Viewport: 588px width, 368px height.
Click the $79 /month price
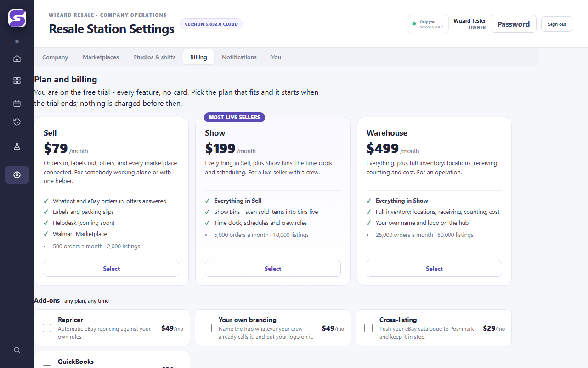tap(66, 149)
